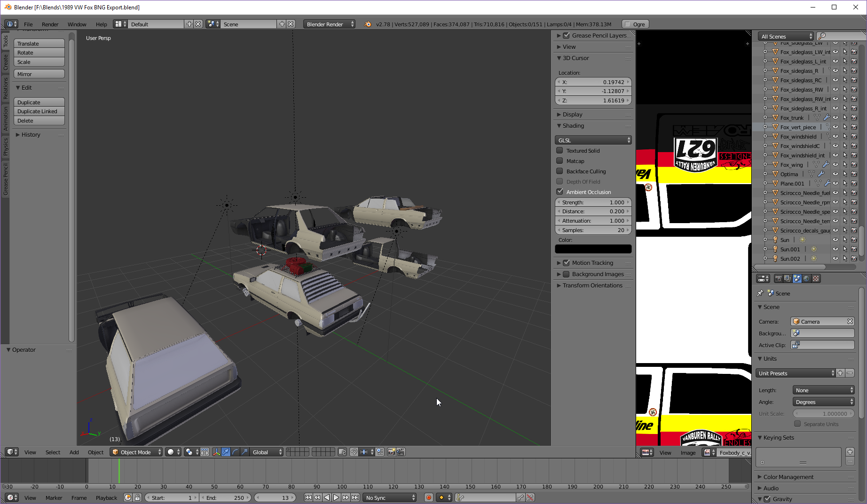867x504 pixels.
Task: Click the Duplicate Linked button
Action: pos(39,111)
